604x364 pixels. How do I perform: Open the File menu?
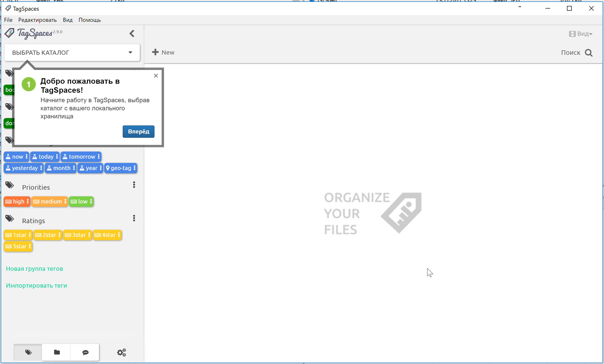[8, 20]
